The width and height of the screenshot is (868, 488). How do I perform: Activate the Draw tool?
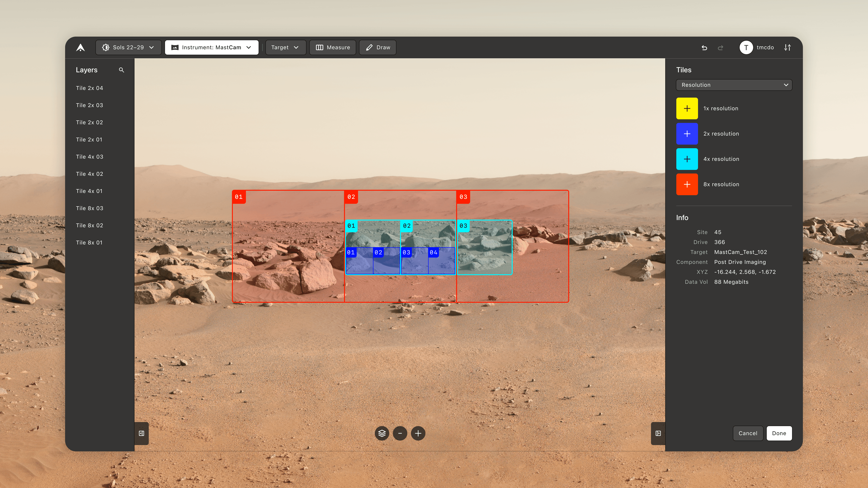[377, 47]
